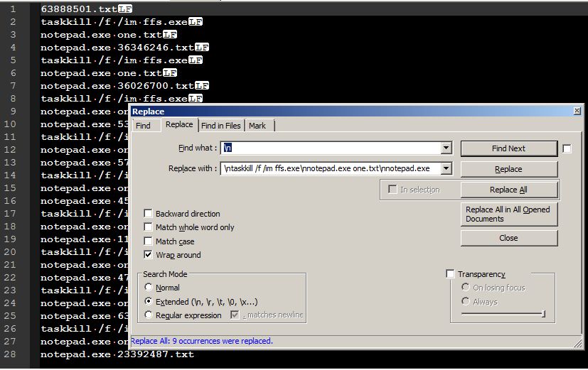
Task: Click line 8 taskkill command text
Action: [114, 99]
